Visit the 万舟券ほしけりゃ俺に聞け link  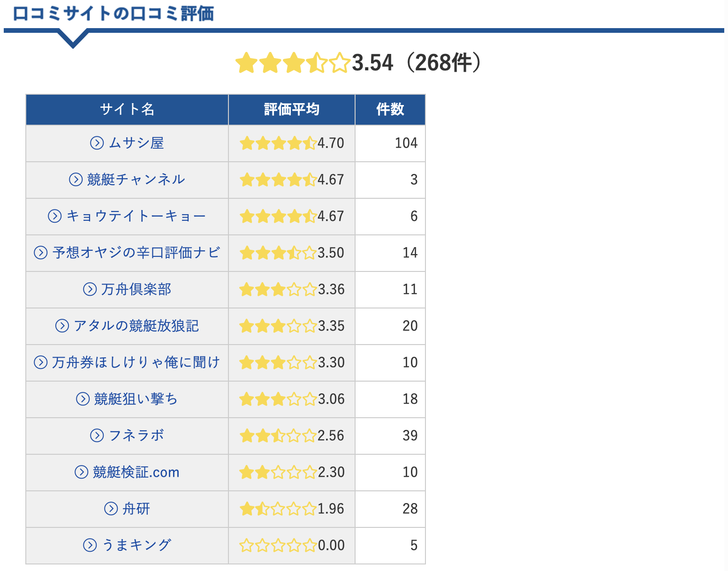coord(136,362)
